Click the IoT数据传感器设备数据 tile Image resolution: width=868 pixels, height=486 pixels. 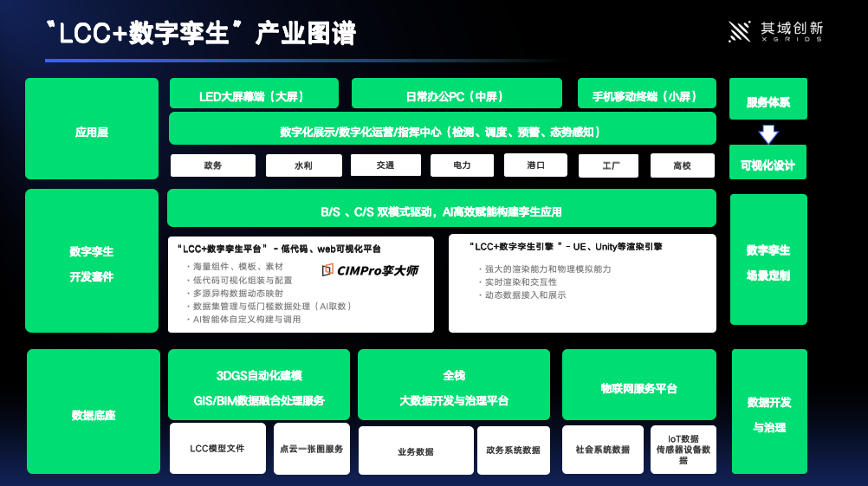(x=683, y=450)
